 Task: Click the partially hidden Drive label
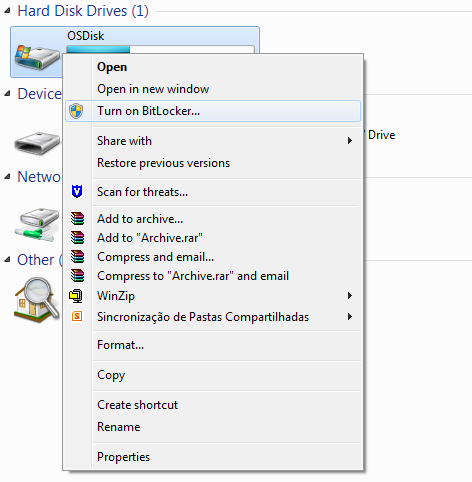(x=381, y=135)
